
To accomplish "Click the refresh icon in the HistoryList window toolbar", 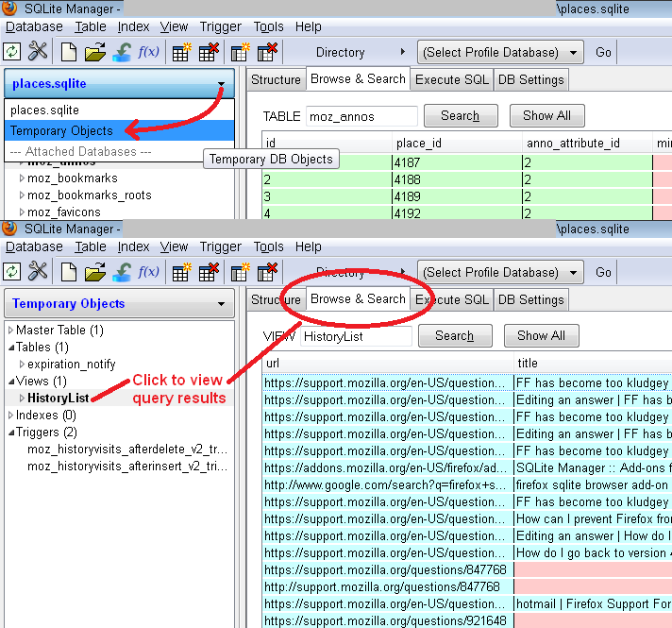I will click(x=12, y=272).
